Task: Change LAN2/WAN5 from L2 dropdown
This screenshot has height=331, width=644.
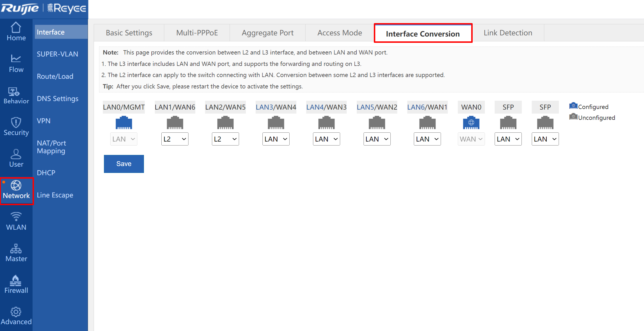Action: click(x=225, y=139)
